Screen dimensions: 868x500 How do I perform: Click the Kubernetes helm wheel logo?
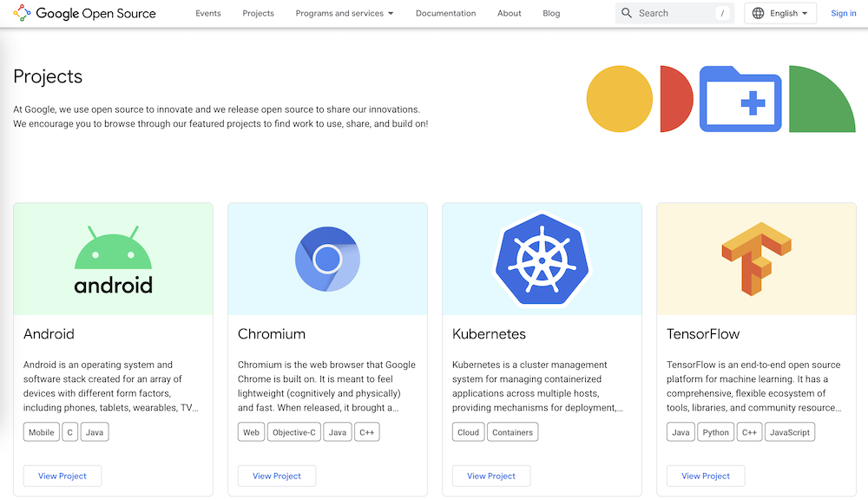click(542, 260)
